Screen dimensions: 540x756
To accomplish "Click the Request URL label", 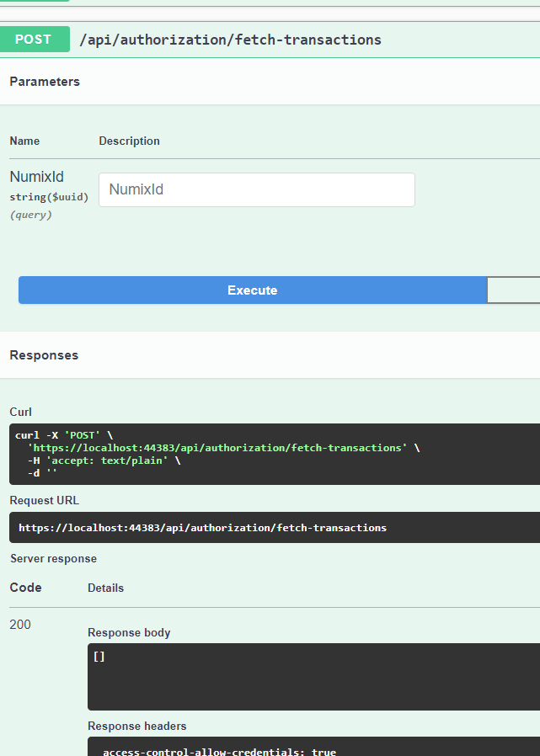I will 45,500.
